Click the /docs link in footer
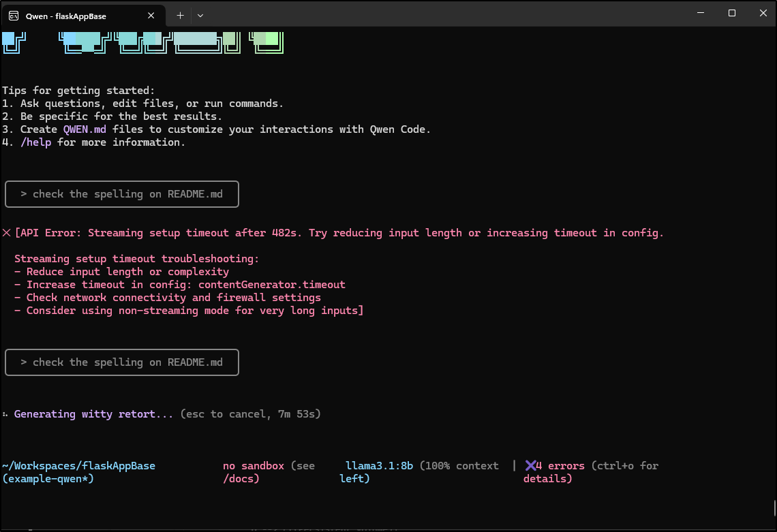Image resolution: width=777 pixels, height=532 pixels. tap(241, 478)
